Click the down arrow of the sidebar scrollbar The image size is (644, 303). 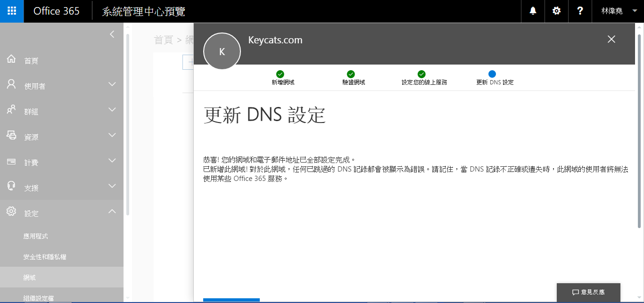pyautogui.click(x=127, y=299)
